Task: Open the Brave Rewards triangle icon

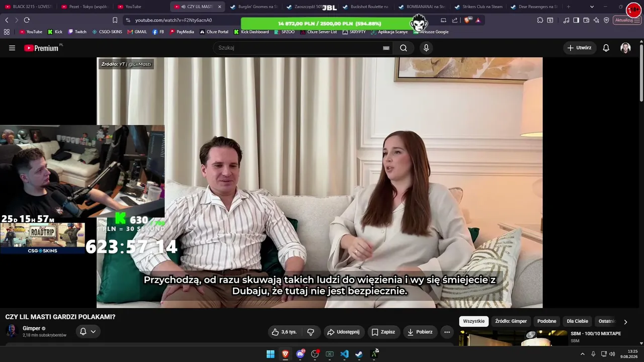Action: tap(478, 20)
